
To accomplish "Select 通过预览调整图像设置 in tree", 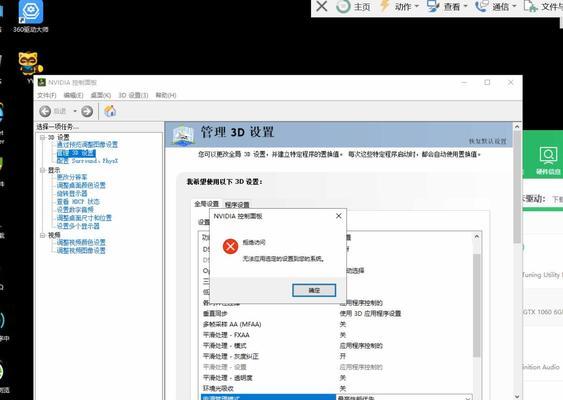I will [x=87, y=145].
